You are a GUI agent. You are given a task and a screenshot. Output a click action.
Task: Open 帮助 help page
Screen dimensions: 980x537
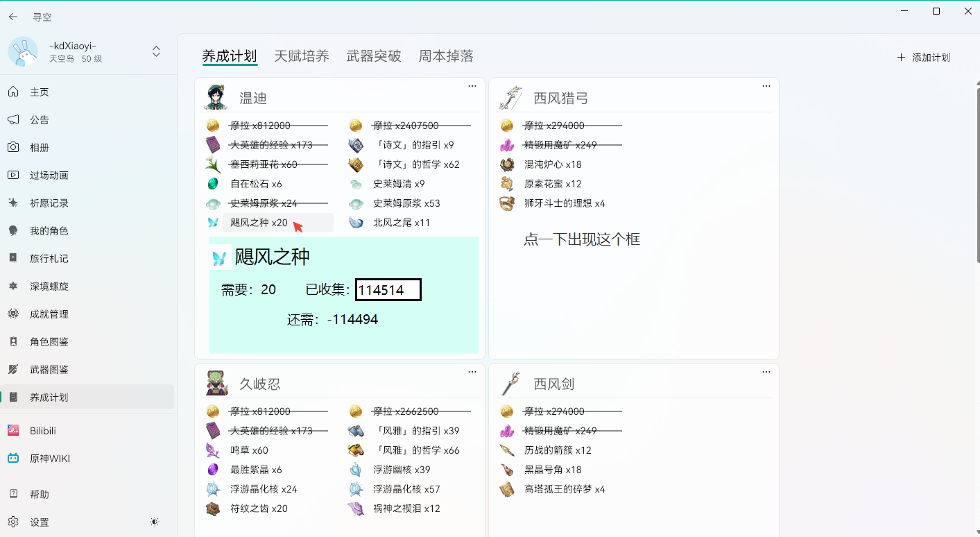[87, 495]
